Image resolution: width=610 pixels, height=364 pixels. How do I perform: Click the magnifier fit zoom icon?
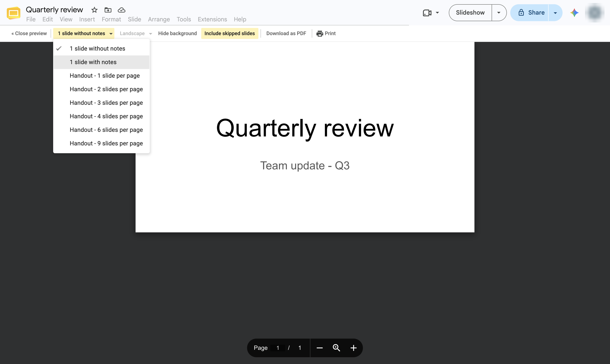click(x=336, y=348)
